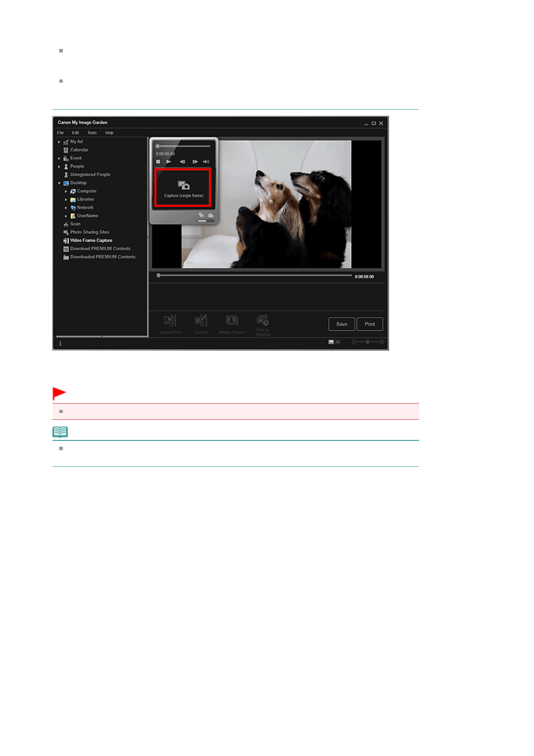Image resolution: width=534 pixels, height=756 pixels.
Task: Click the Capture (single frame) button
Action: coord(183,188)
